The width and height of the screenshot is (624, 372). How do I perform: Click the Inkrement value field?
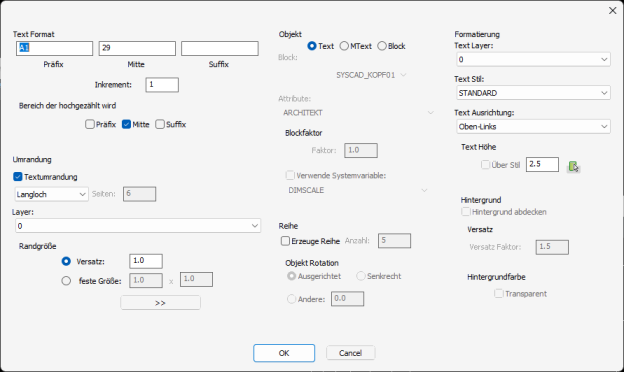tap(162, 85)
